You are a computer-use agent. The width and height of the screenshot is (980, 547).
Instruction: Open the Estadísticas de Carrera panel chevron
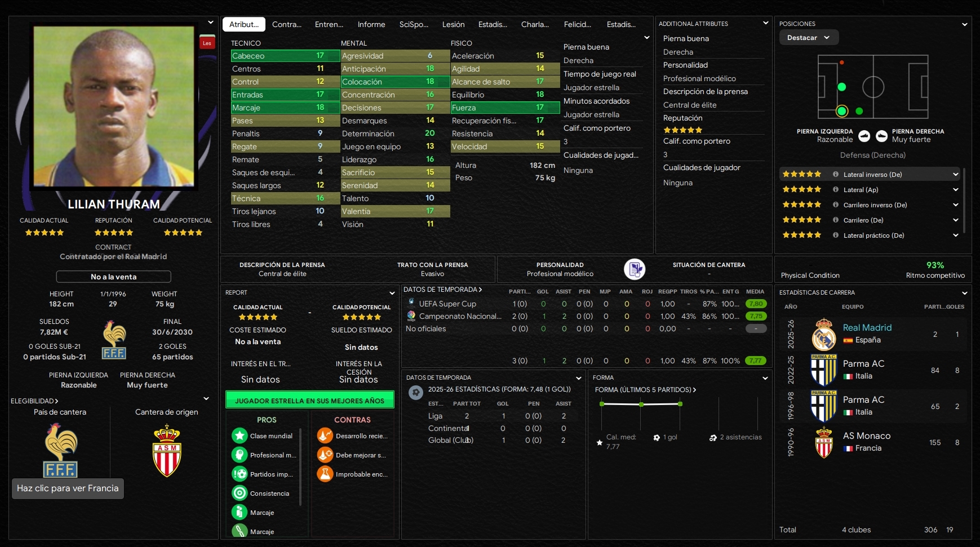click(965, 293)
